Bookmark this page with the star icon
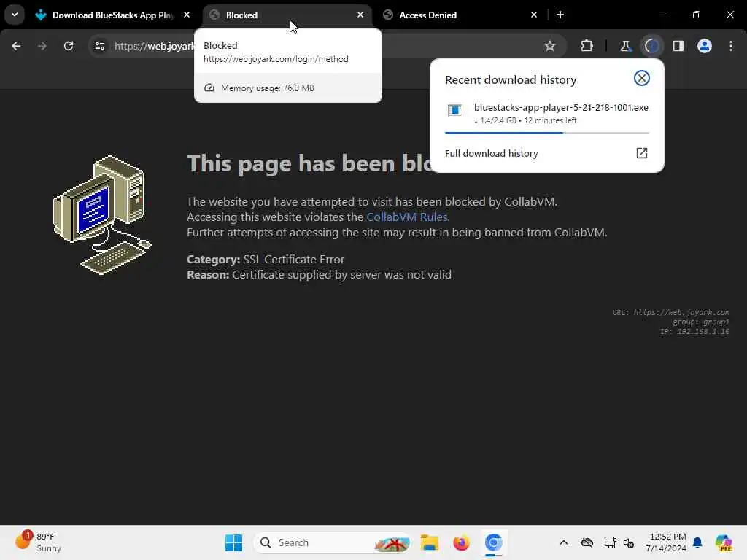Image resolution: width=747 pixels, height=560 pixels. (x=550, y=46)
